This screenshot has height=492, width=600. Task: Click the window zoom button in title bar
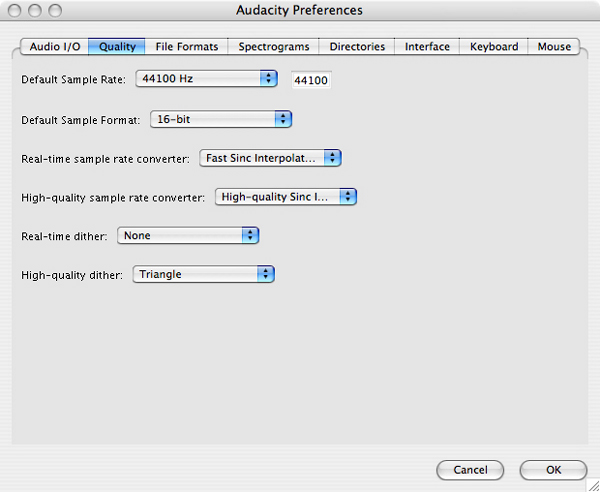(x=55, y=10)
